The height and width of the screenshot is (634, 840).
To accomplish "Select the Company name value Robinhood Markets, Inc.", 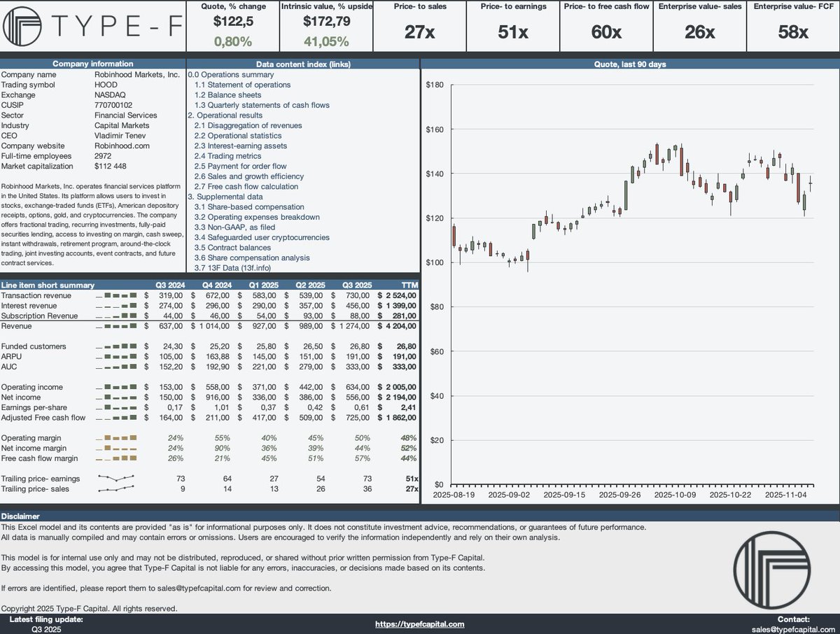I will coord(137,74).
